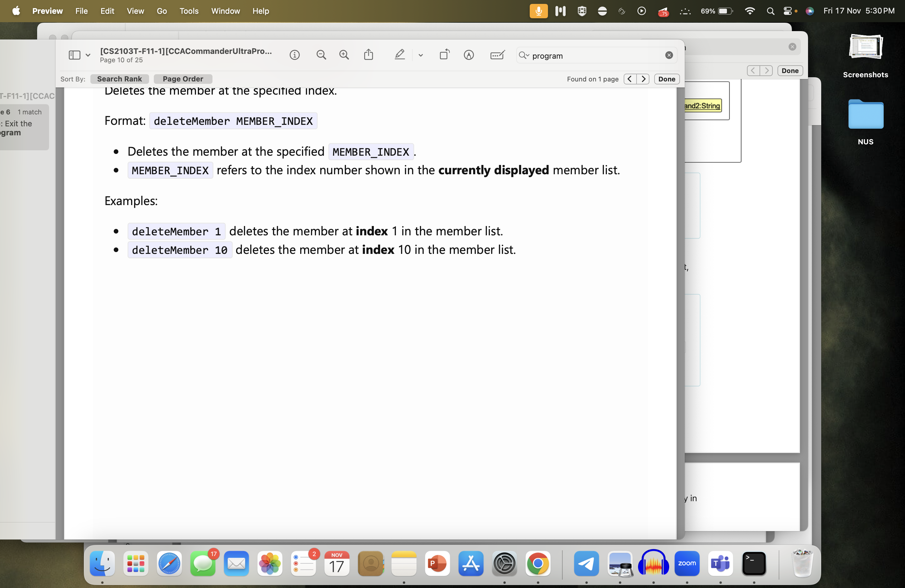
Task: Toggle the sidebar view button
Action: (74, 55)
